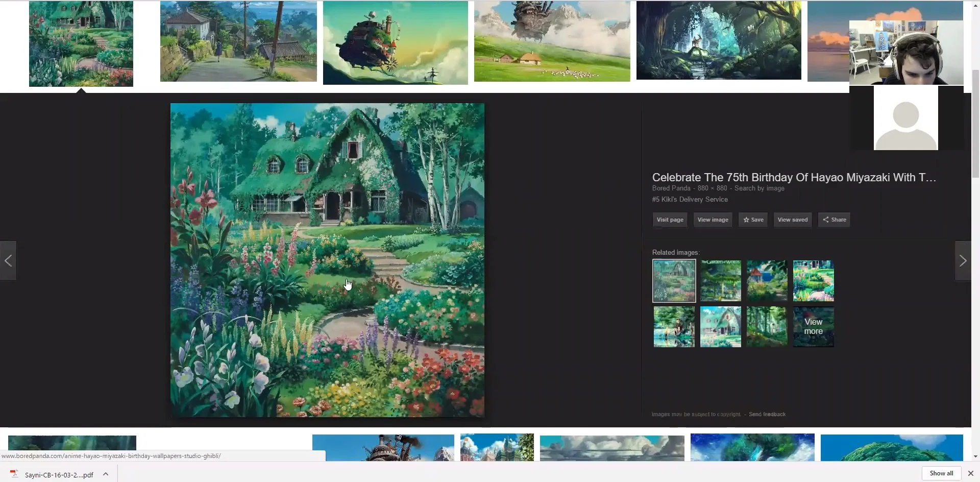Select the cottage garden thumbnail in top row
The image size is (980, 482).
pyautogui.click(x=81, y=43)
